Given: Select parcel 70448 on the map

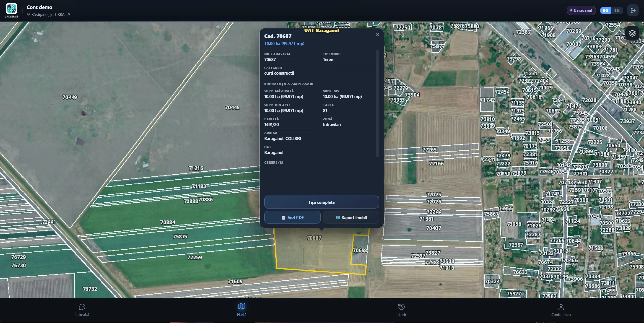Looking at the screenshot, I should coord(232,107).
